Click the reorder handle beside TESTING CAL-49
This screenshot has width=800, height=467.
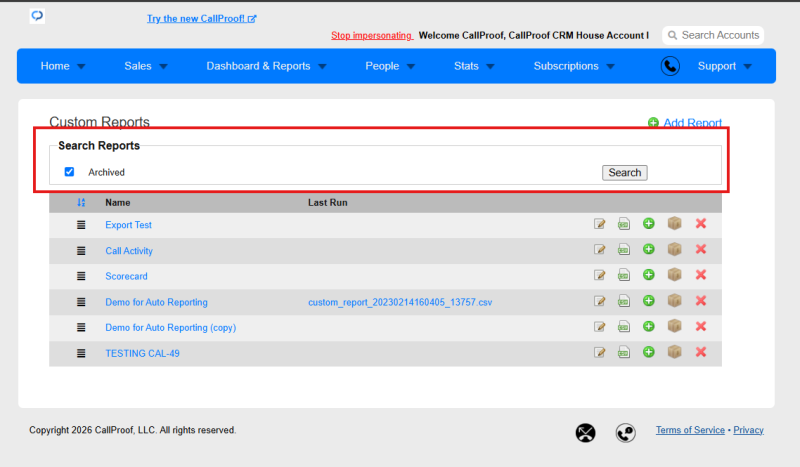tap(81, 353)
